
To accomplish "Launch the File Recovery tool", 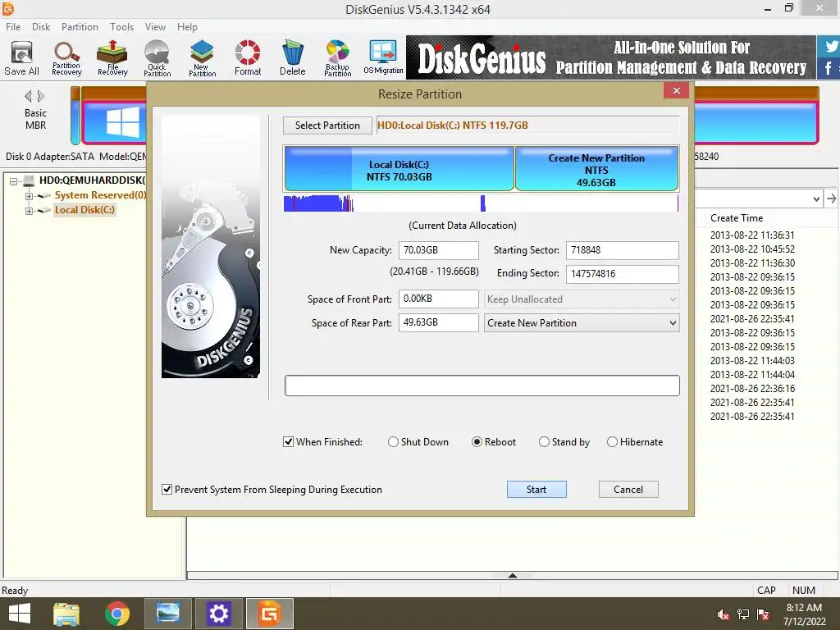I will (112, 58).
